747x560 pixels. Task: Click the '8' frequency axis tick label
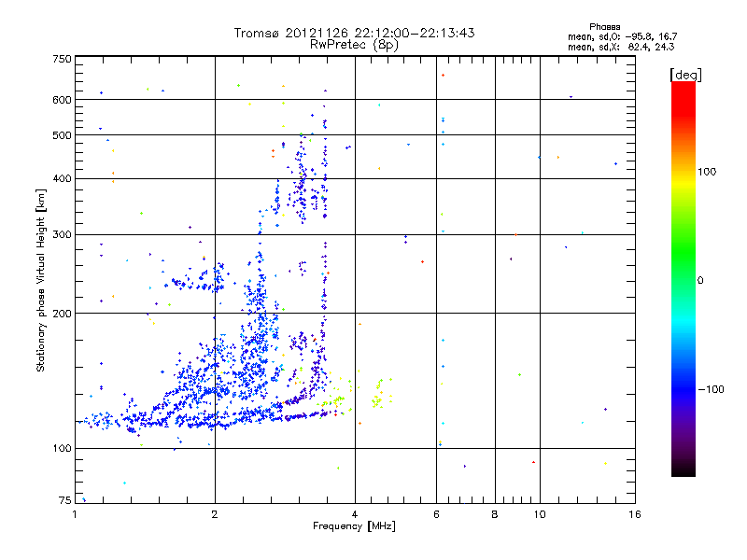tap(495, 514)
